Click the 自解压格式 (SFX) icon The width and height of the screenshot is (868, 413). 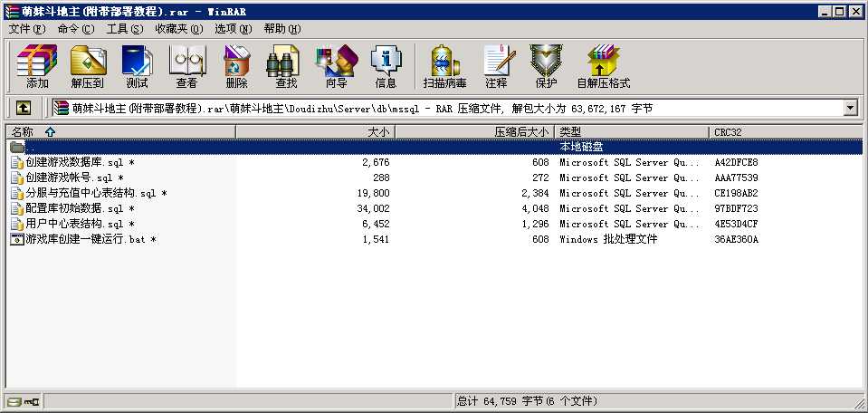coord(604,66)
